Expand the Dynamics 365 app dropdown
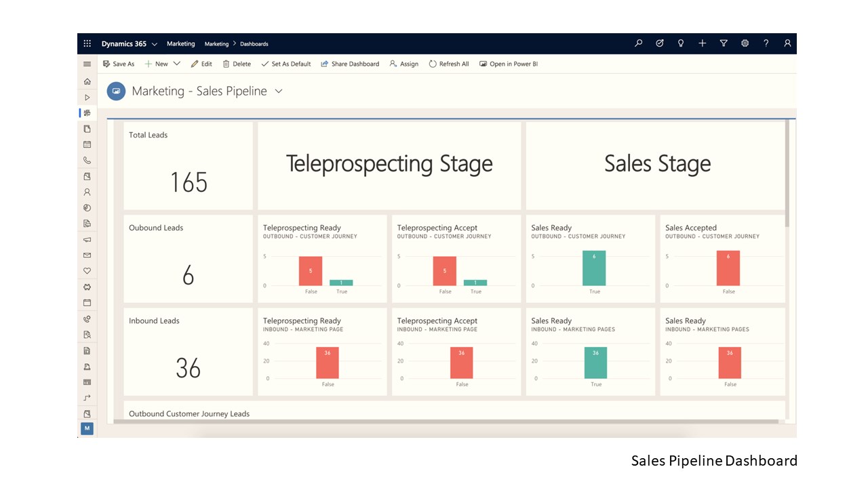 tap(155, 44)
